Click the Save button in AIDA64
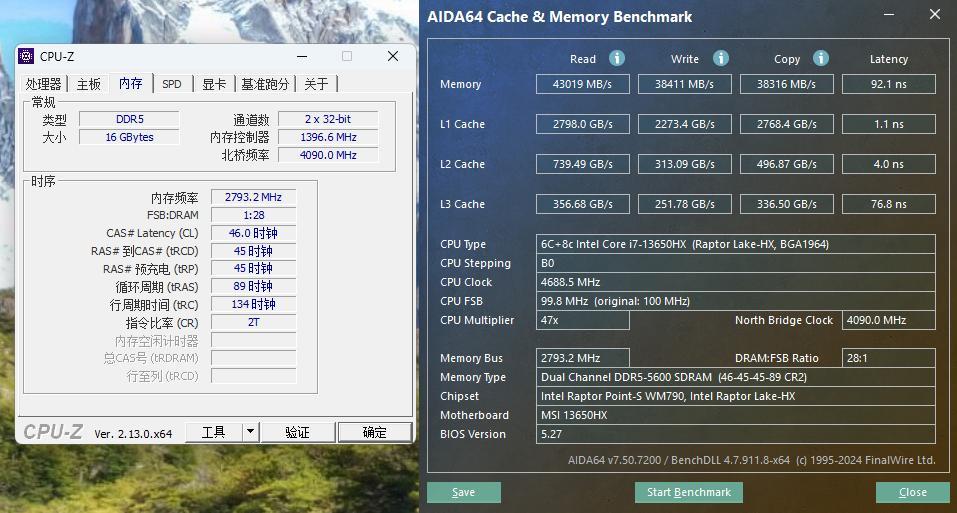This screenshot has width=957, height=513. click(463, 492)
